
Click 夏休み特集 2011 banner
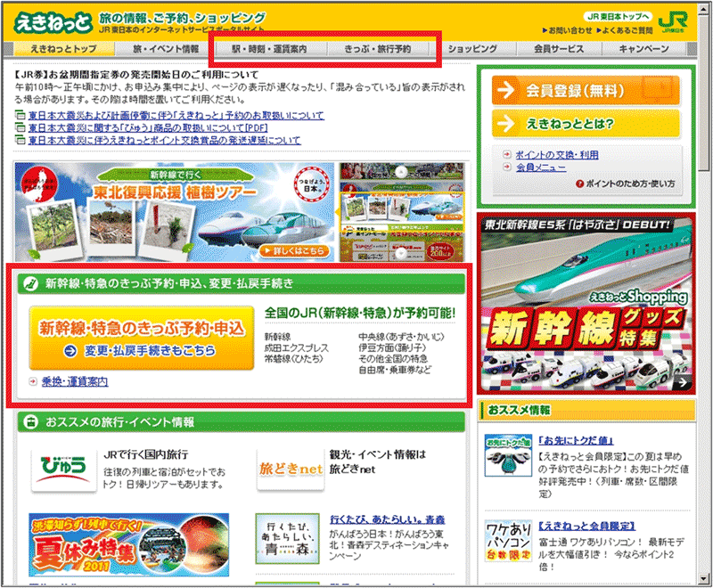click(129, 545)
